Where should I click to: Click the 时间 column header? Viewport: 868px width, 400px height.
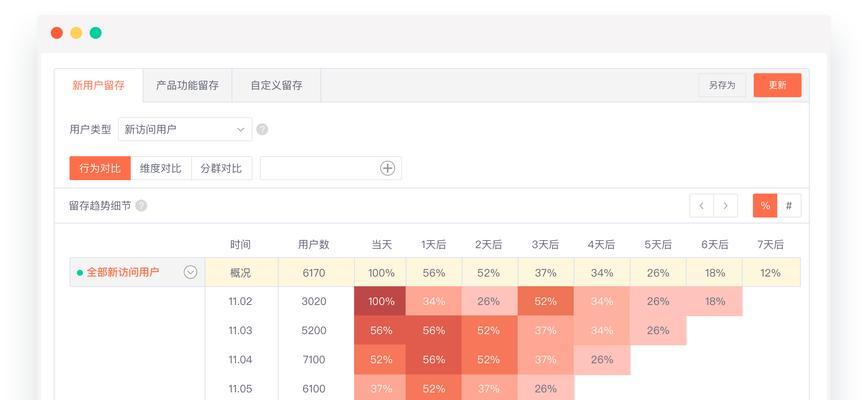tap(240, 245)
